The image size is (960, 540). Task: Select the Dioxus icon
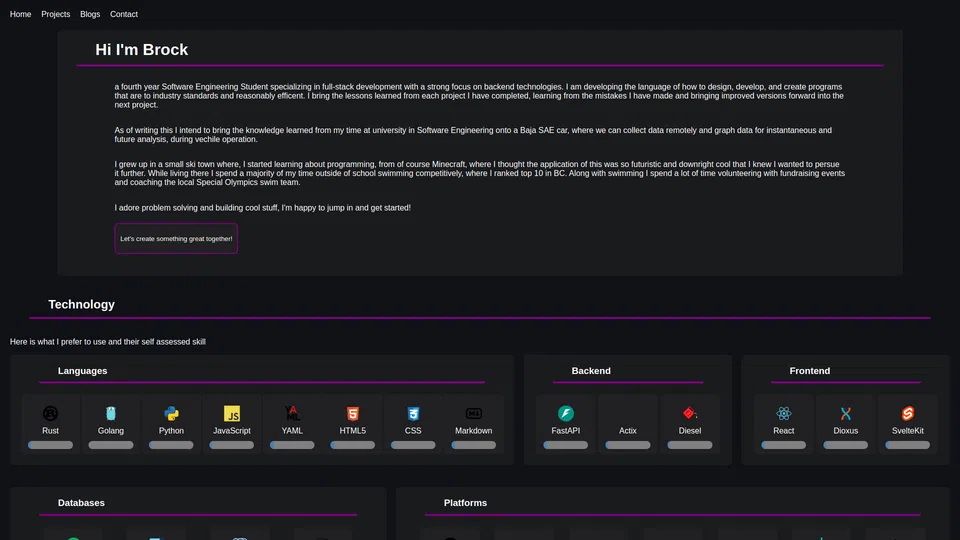846,414
